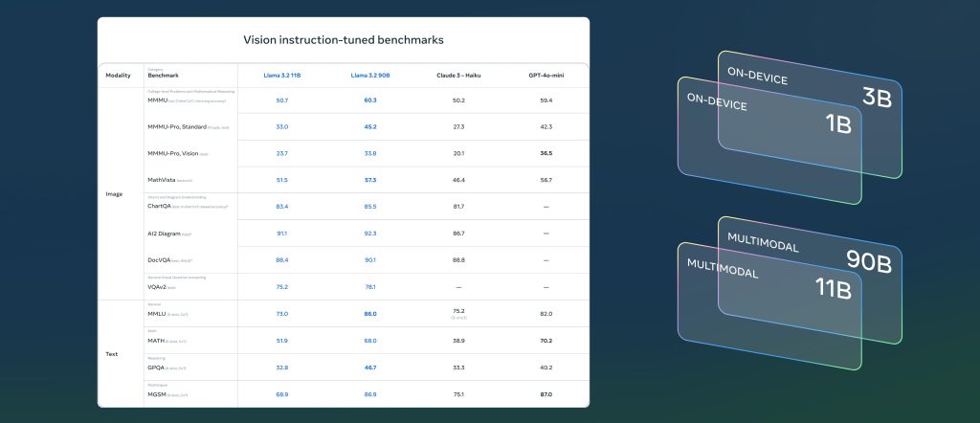Click the DocVQA benchmark name
Image resolution: width=980 pixels, height=423 pixels.
(159, 260)
